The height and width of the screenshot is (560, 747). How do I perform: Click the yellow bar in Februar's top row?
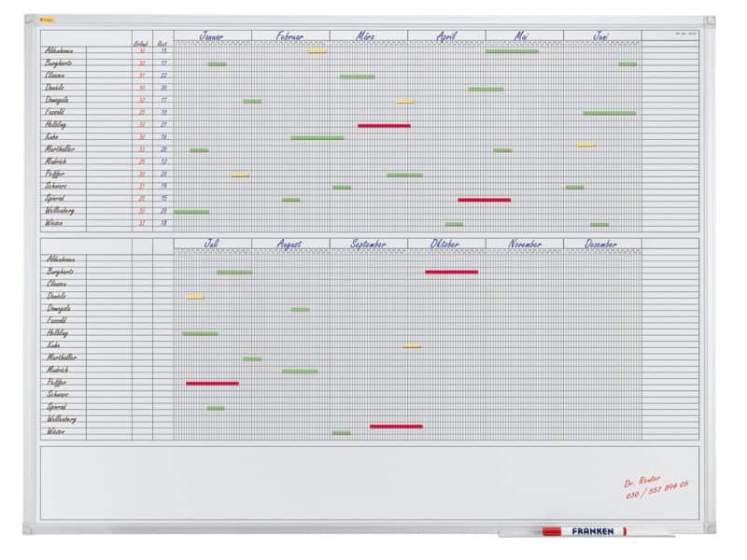pyautogui.click(x=317, y=50)
